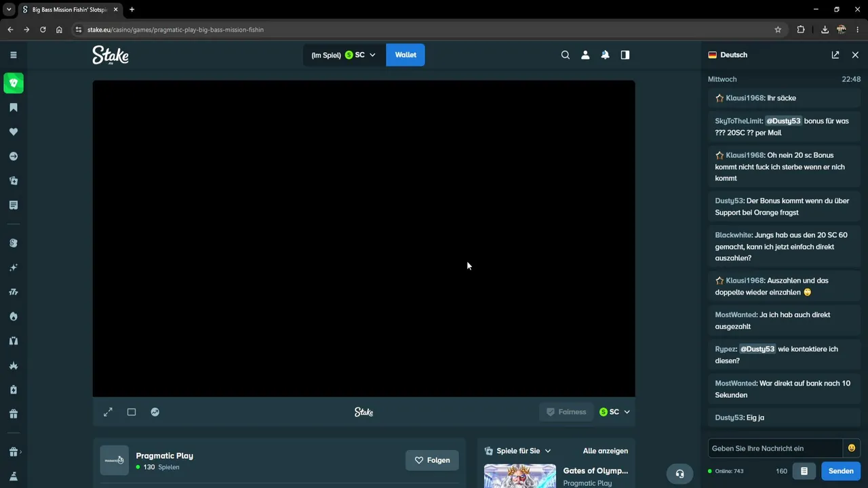Click the Folgen follow button
Image resolution: width=868 pixels, height=488 pixels.
pos(432,460)
